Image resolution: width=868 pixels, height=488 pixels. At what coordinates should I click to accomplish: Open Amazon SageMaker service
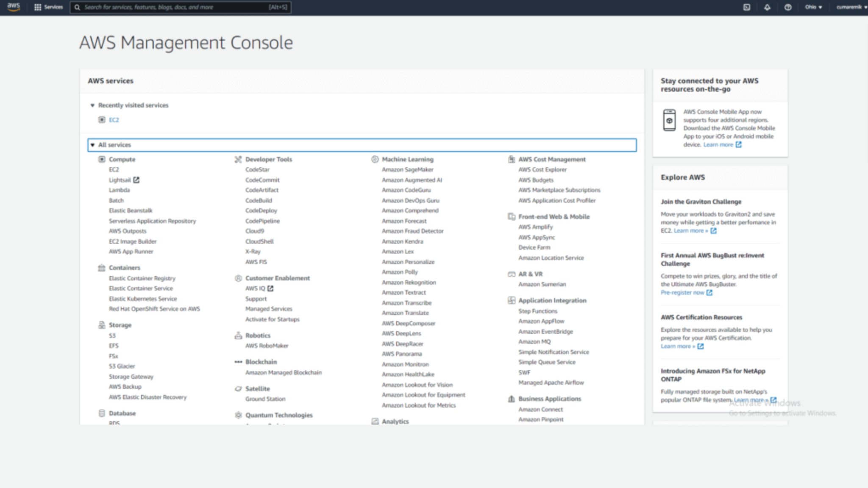click(x=407, y=169)
